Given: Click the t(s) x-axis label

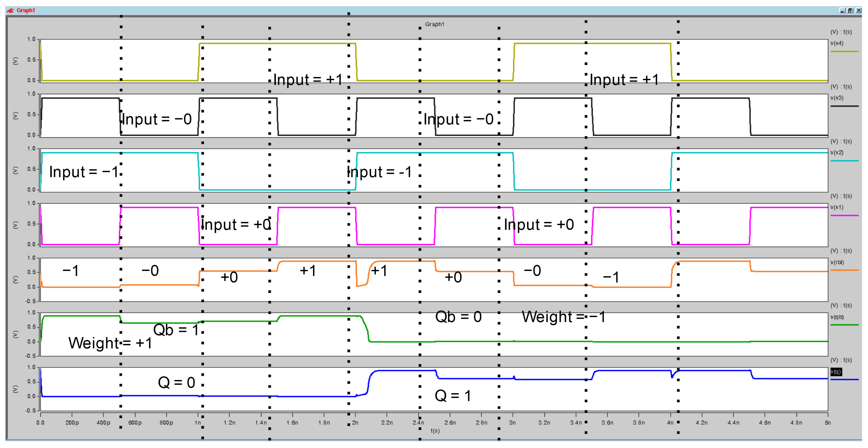Looking at the screenshot, I should [x=435, y=431].
